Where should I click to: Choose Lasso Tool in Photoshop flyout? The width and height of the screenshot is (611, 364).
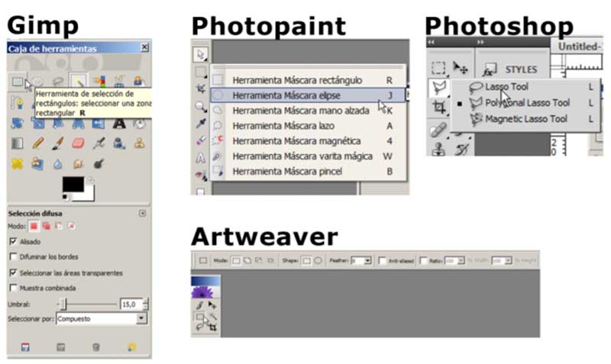(x=525, y=87)
